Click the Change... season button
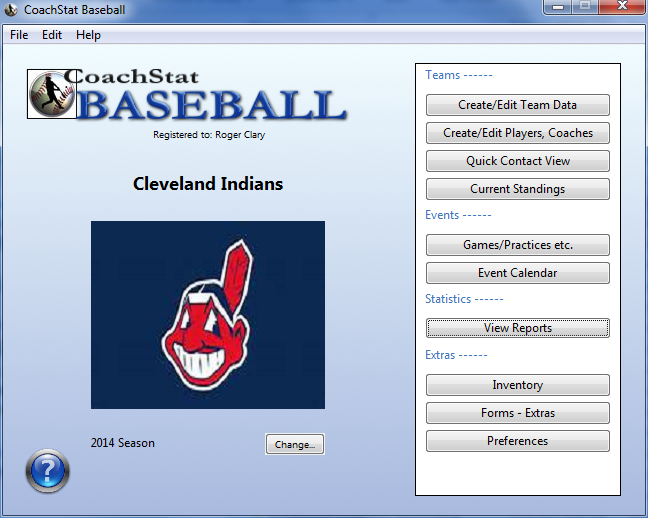The width and height of the screenshot is (648, 518). 295,444
